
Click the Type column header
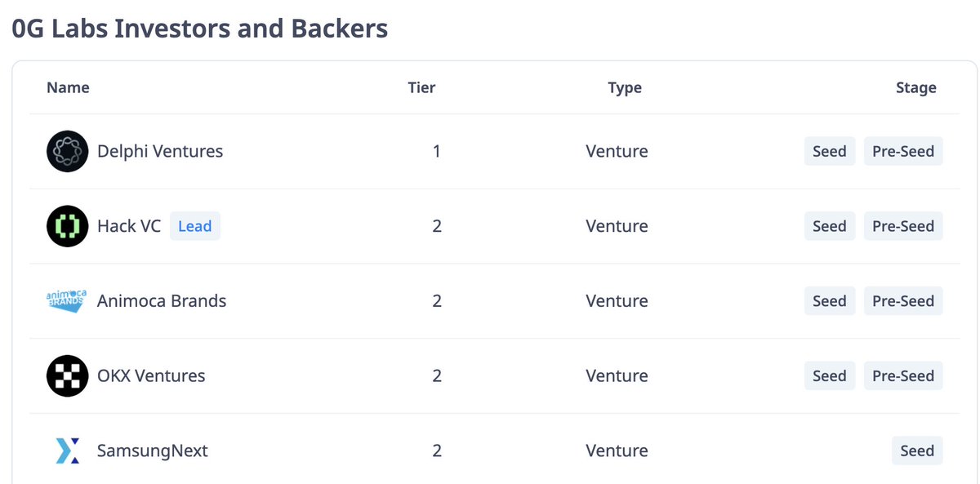[625, 87]
